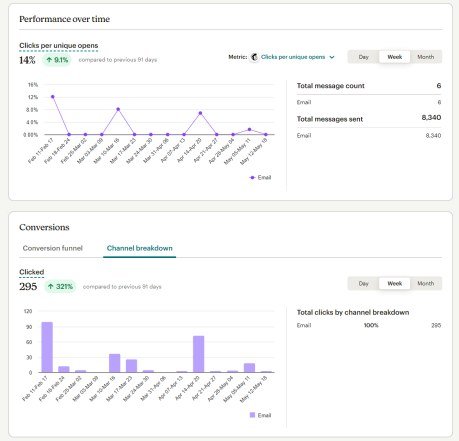This screenshot has width=459, height=441.
Task: Switch Conversions chart to Day view
Action: click(x=363, y=283)
